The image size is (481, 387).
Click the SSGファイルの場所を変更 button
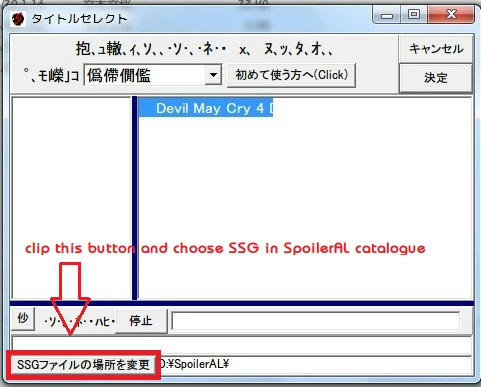(x=83, y=365)
